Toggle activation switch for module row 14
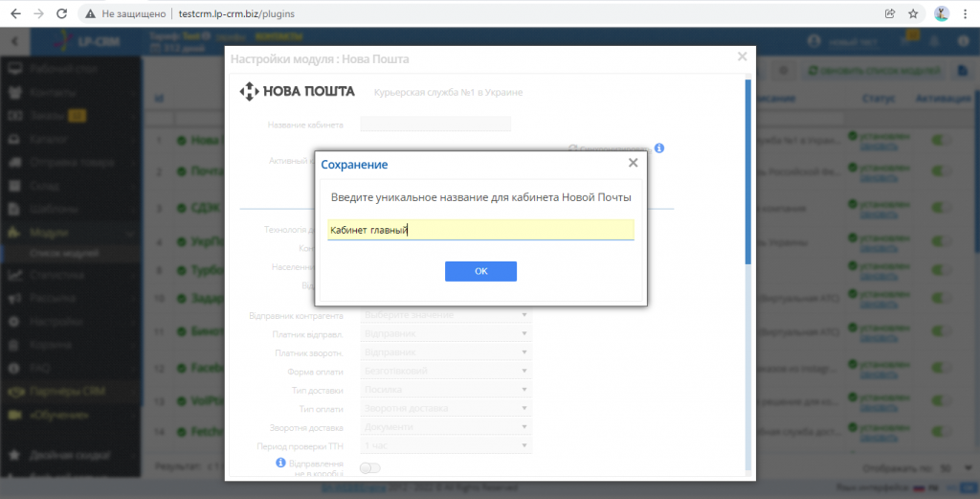This screenshot has height=499, width=980. pyautogui.click(x=941, y=431)
